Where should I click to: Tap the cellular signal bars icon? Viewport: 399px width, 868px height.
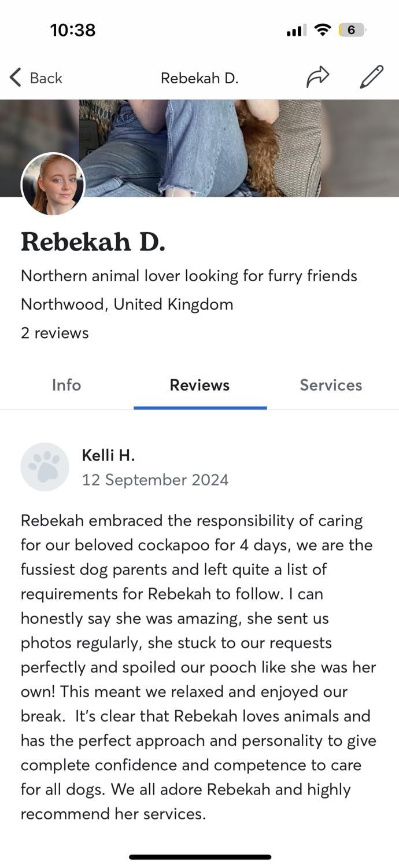[x=297, y=31]
